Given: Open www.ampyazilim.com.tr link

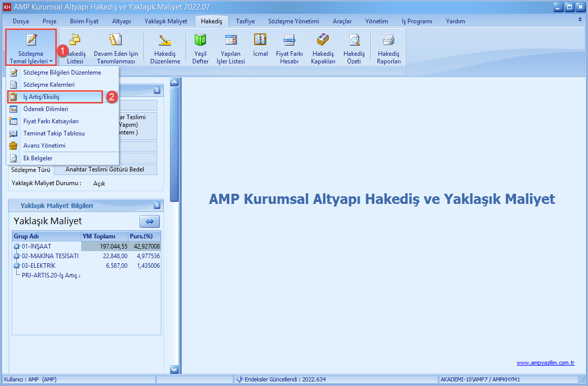Looking at the screenshot, I should pyautogui.click(x=545, y=363).
